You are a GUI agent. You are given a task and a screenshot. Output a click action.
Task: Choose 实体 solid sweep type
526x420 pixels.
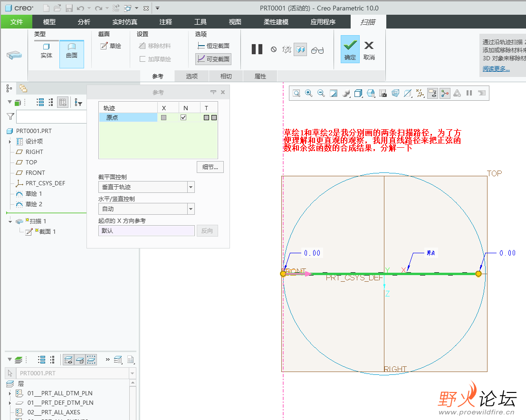click(x=46, y=51)
